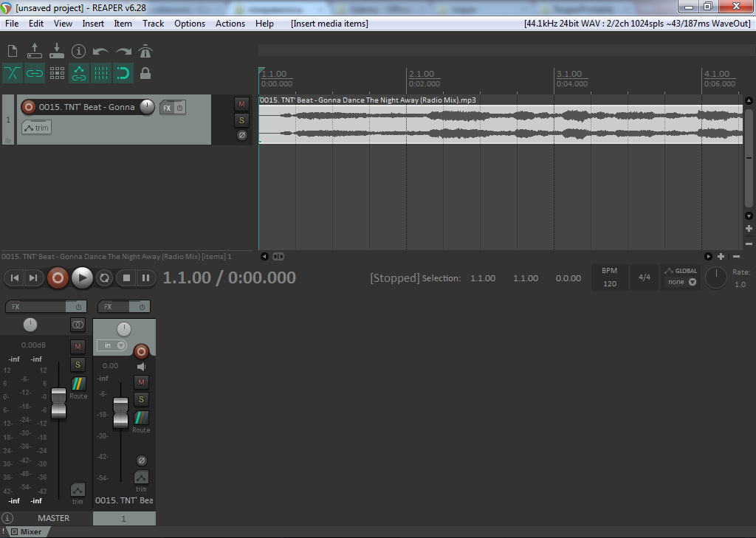756x538 pixels.
Task: Click the lock icon in toolbar
Action: click(145, 73)
